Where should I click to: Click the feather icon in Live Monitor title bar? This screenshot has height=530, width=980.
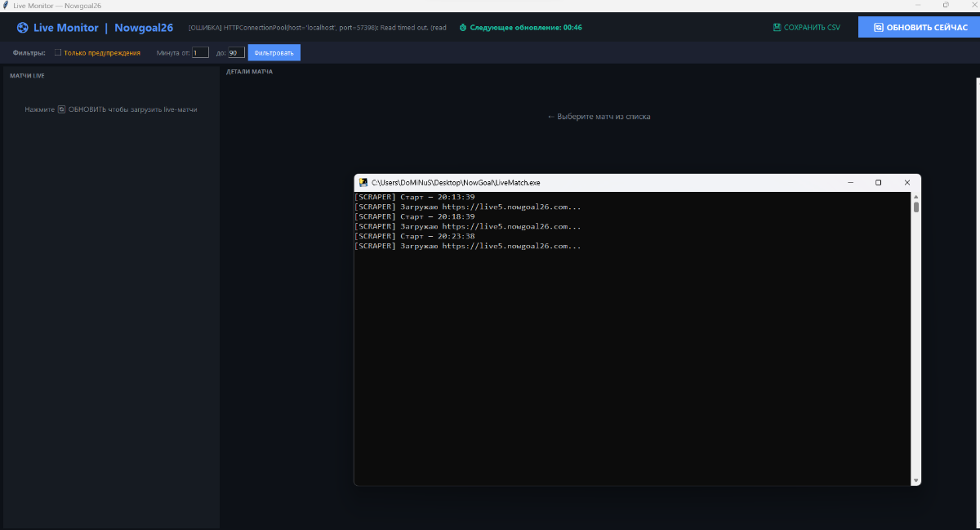click(7, 6)
